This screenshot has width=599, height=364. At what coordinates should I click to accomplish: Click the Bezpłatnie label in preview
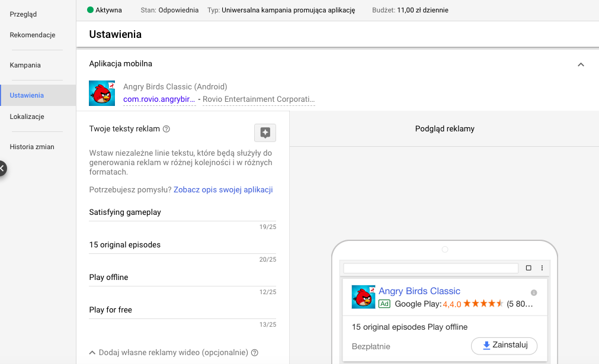(371, 346)
